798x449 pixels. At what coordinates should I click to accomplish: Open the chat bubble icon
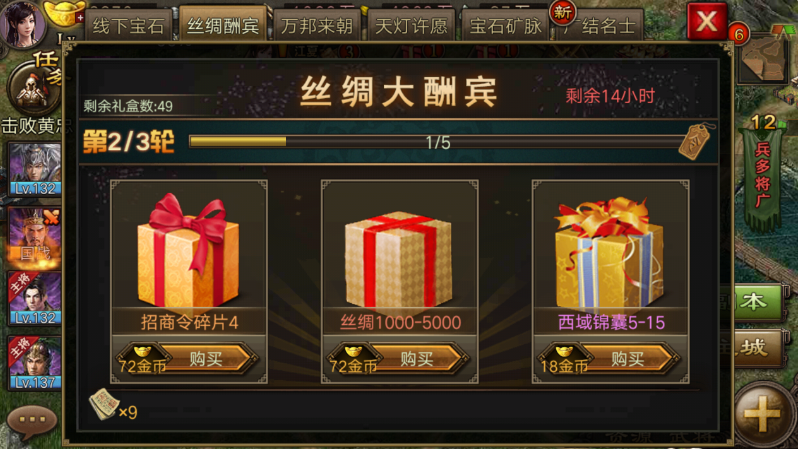coord(32,422)
